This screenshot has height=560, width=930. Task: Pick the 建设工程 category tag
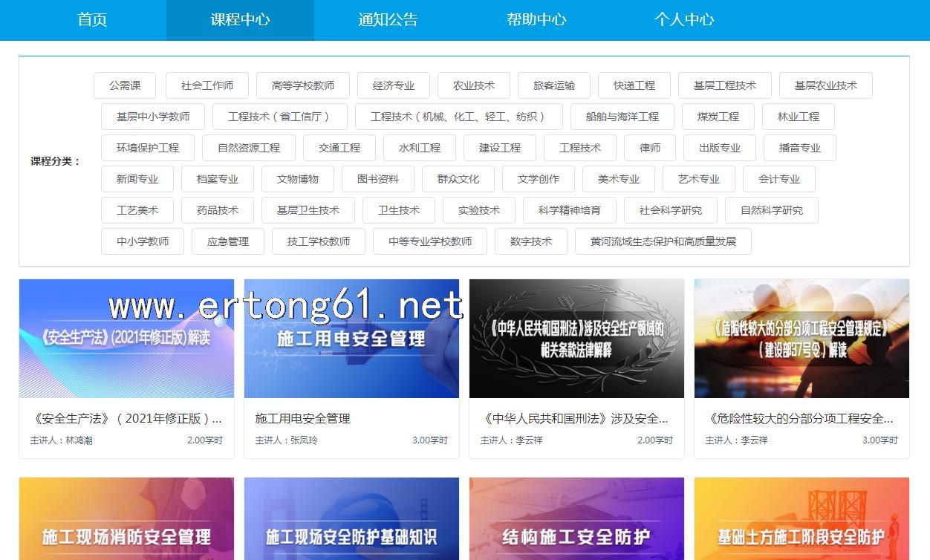pos(500,148)
